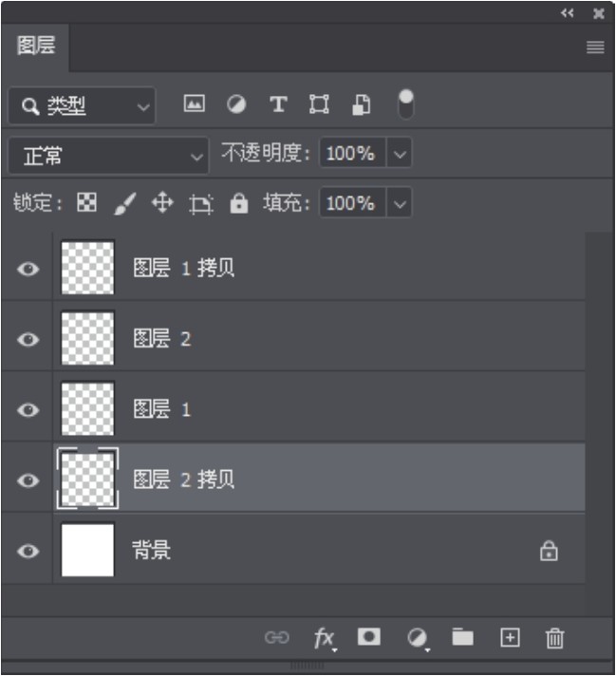Select the 图层 1 thumbnail
This screenshot has height=676, width=616.
click(x=87, y=408)
